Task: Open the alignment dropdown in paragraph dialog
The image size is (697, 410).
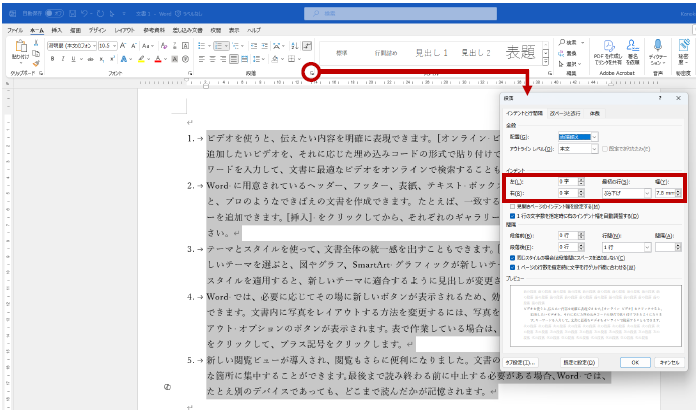Action: [593, 136]
